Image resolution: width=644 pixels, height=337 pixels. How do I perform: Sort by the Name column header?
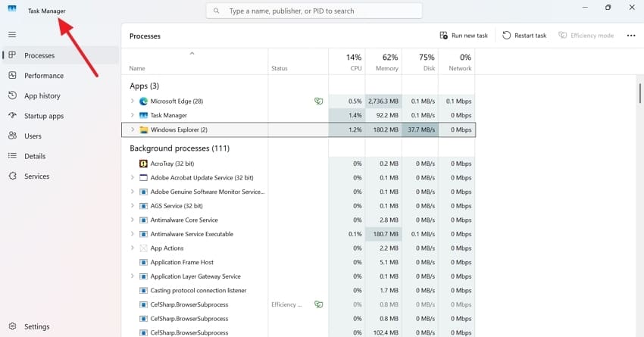(x=195, y=61)
